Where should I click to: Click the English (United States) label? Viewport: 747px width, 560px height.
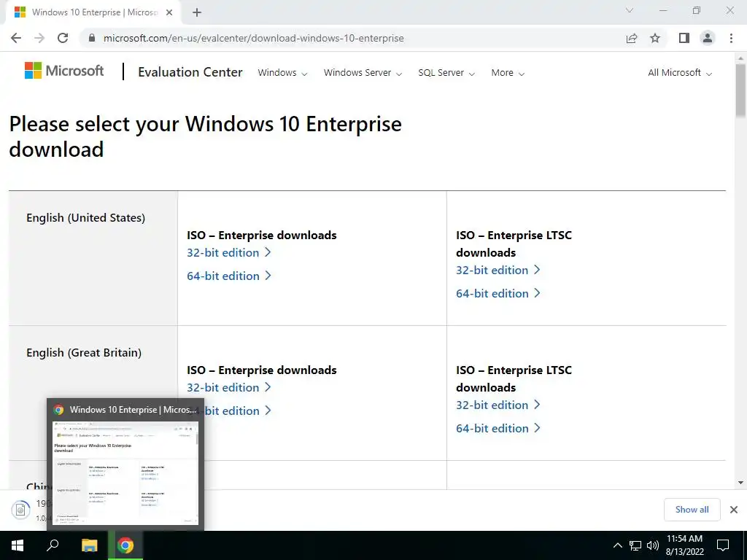(86, 217)
